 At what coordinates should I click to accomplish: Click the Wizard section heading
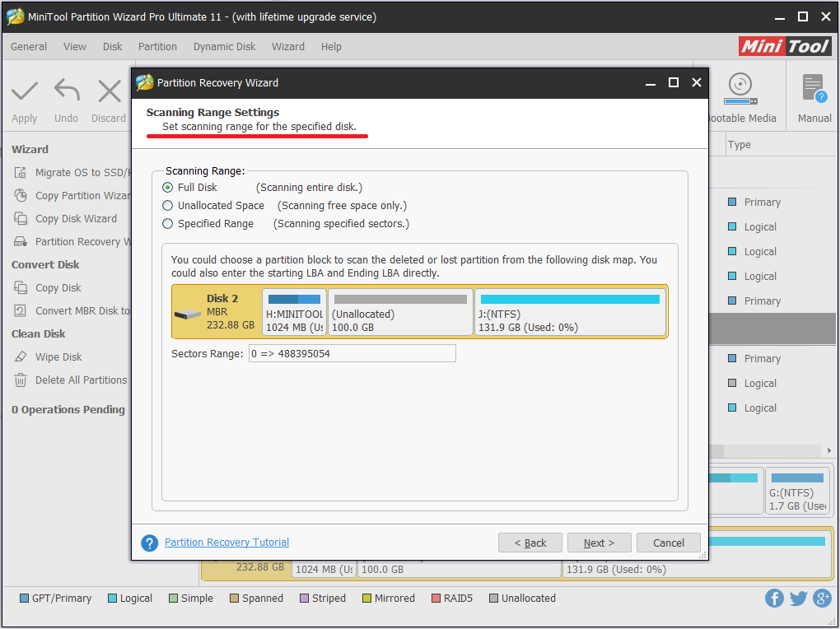pos(30,150)
